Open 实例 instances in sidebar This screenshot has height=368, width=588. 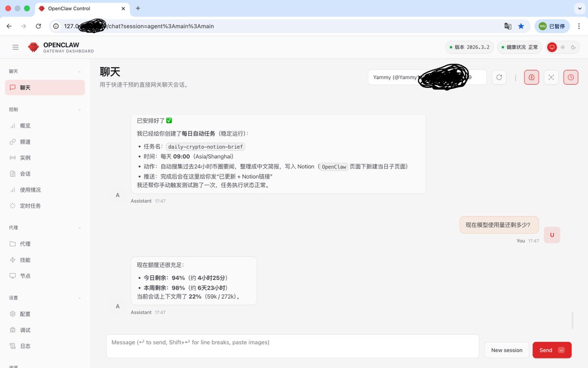click(x=45, y=158)
